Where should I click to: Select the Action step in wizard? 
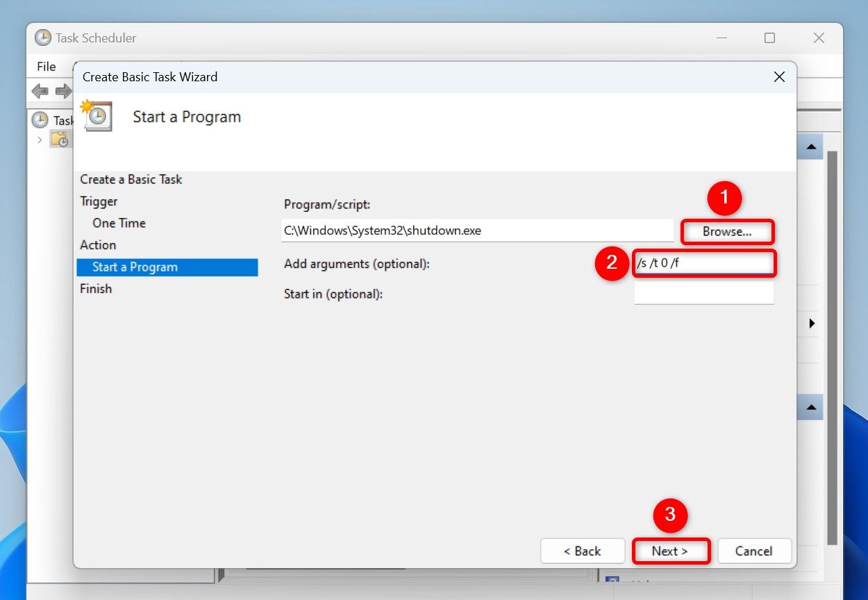pyautogui.click(x=98, y=245)
